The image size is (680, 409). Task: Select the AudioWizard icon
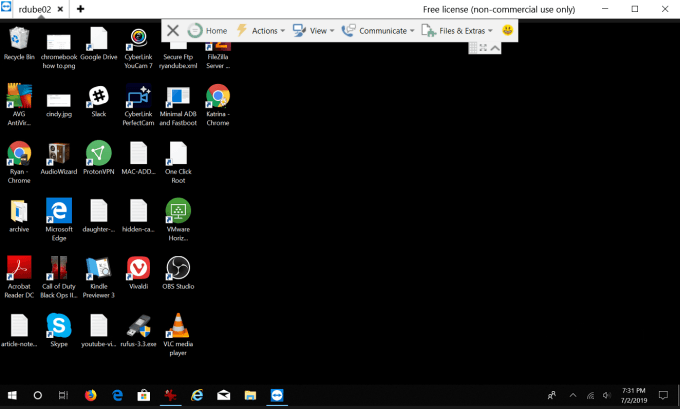pyautogui.click(x=59, y=158)
